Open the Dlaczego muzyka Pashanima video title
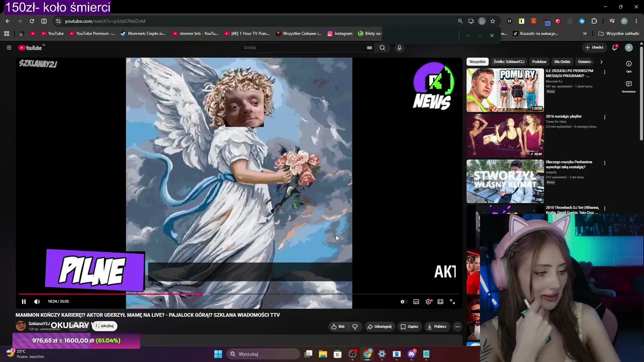The width and height of the screenshot is (644, 362). point(569,164)
